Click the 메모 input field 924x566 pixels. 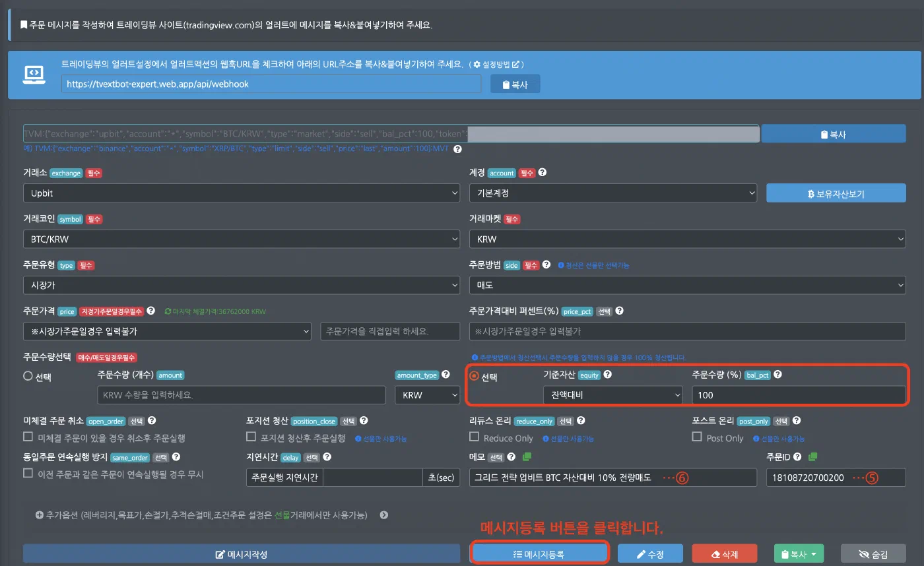click(613, 478)
